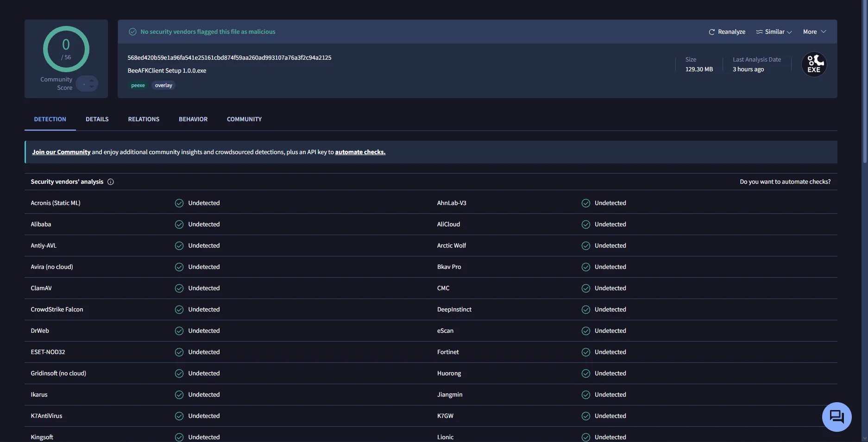868x442 pixels.
Task: Click the Jiangmin vendor name
Action: point(450,395)
